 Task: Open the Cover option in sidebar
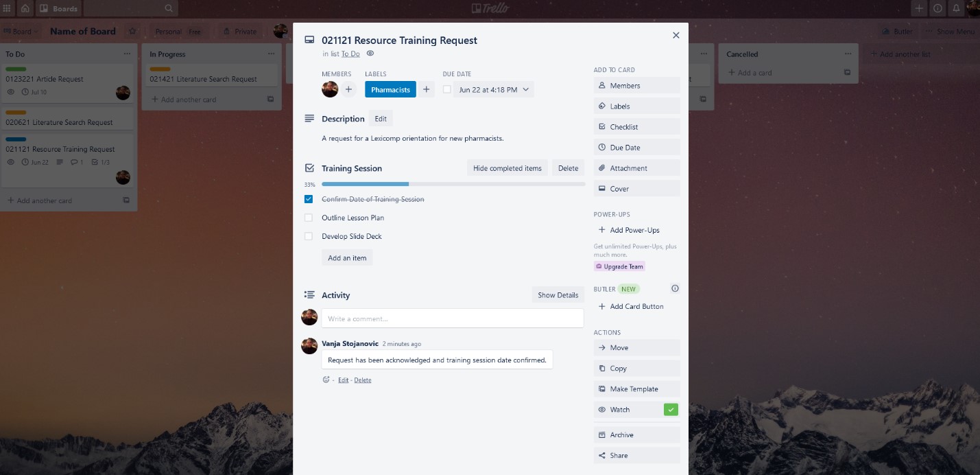(x=636, y=189)
